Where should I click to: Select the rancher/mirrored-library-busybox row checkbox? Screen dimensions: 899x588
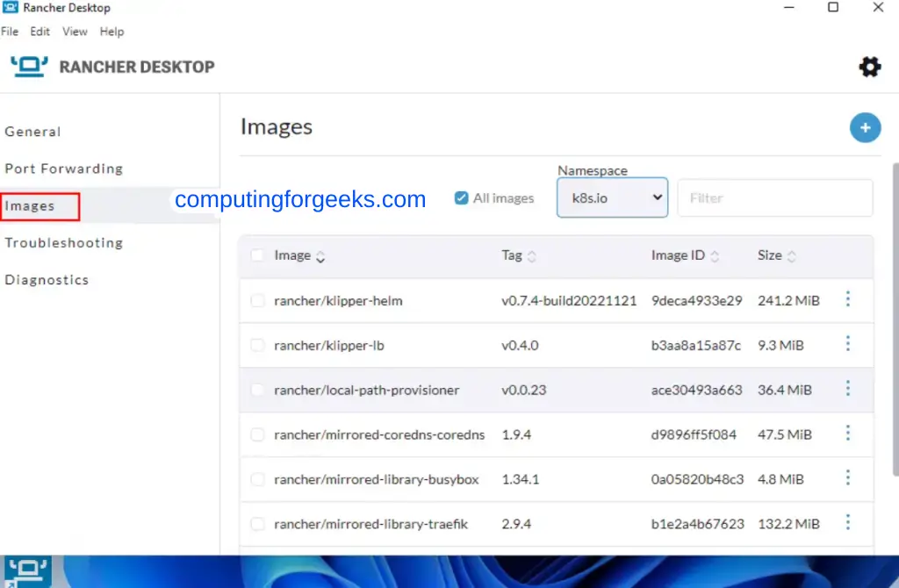(257, 480)
